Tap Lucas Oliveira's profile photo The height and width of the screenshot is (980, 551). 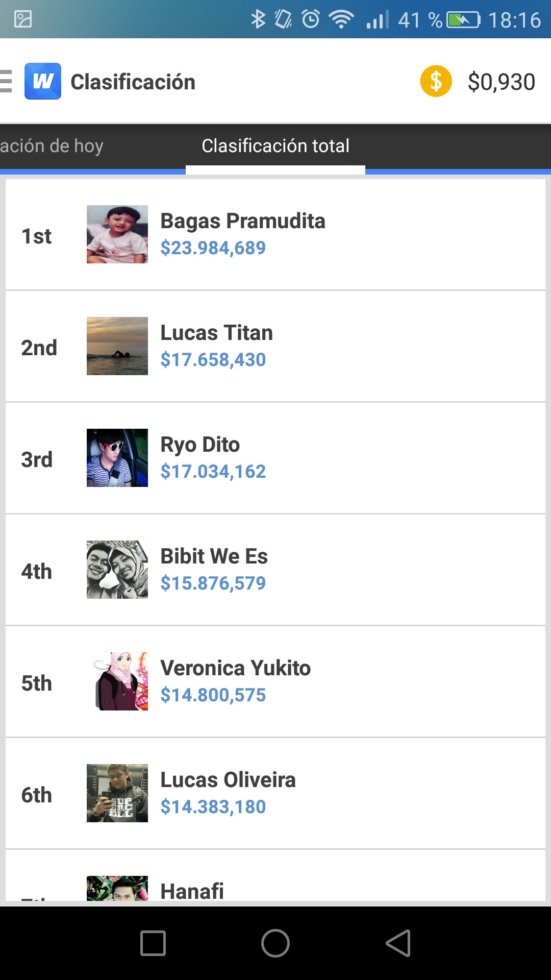(117, 793)
